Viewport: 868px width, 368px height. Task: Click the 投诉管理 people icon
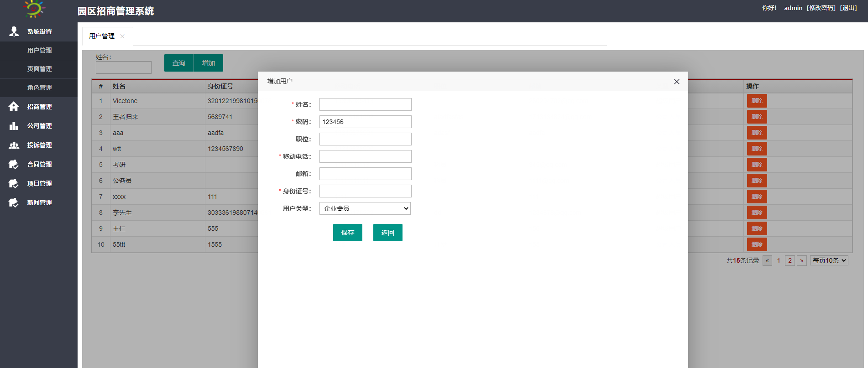pos(14,145)
